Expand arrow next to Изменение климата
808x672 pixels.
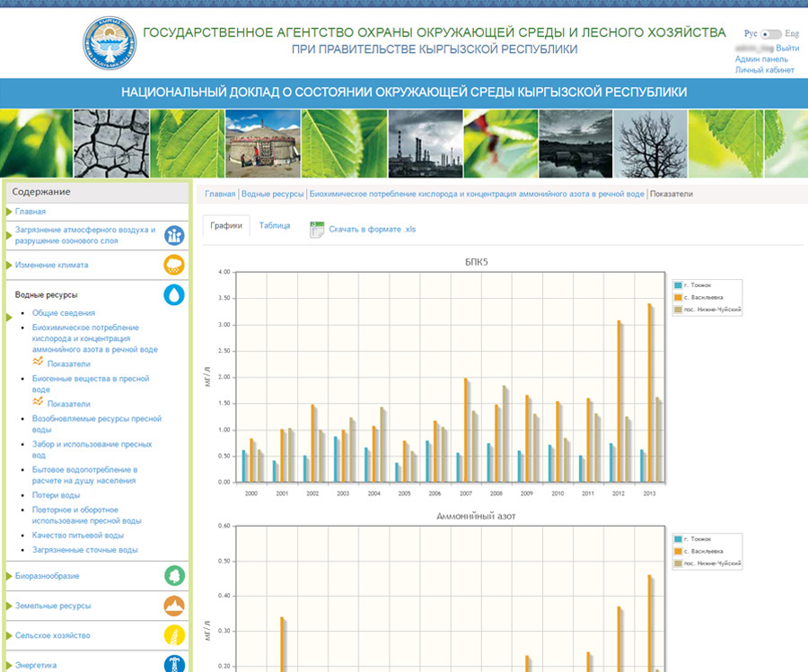[x=9, y=266]
